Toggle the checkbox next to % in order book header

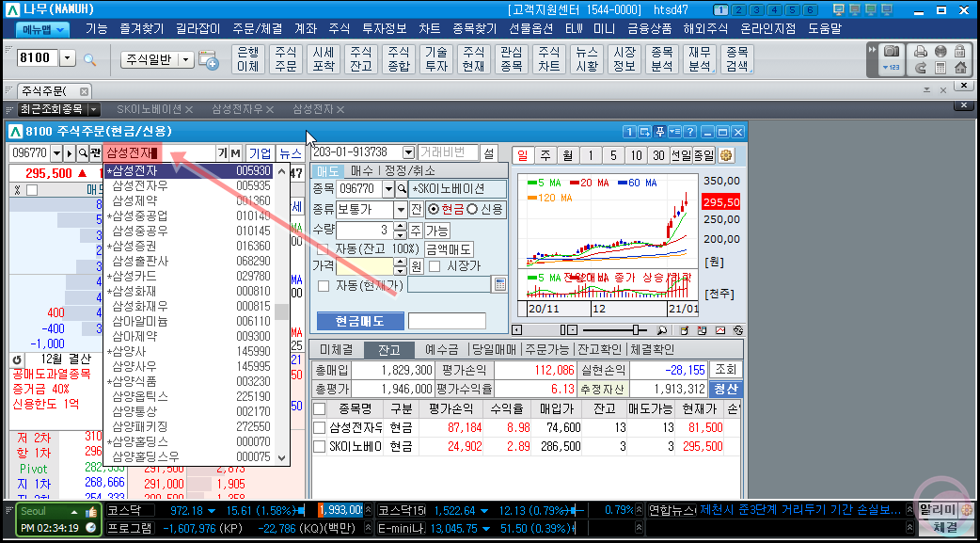32,190
